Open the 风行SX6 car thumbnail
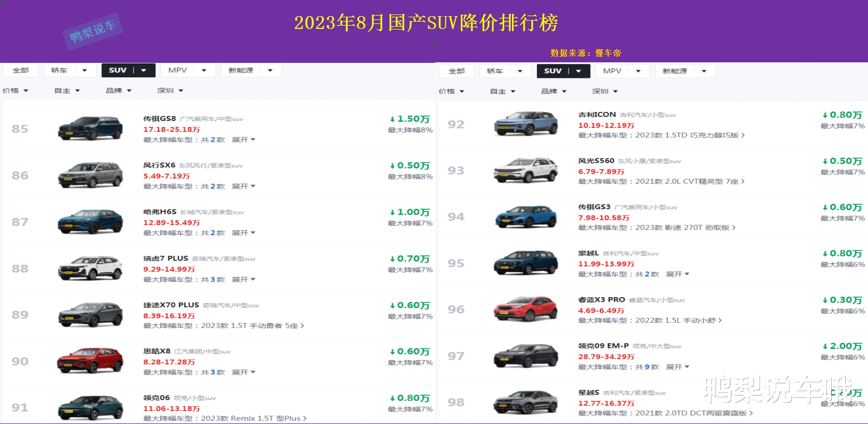 [x=90, y=175]
